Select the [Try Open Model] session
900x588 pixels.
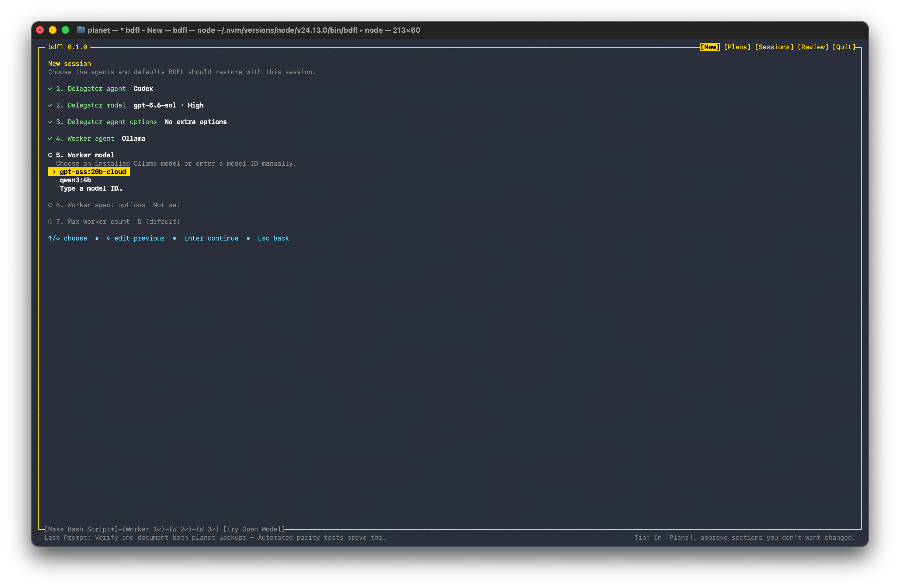[x=254, y=529]
